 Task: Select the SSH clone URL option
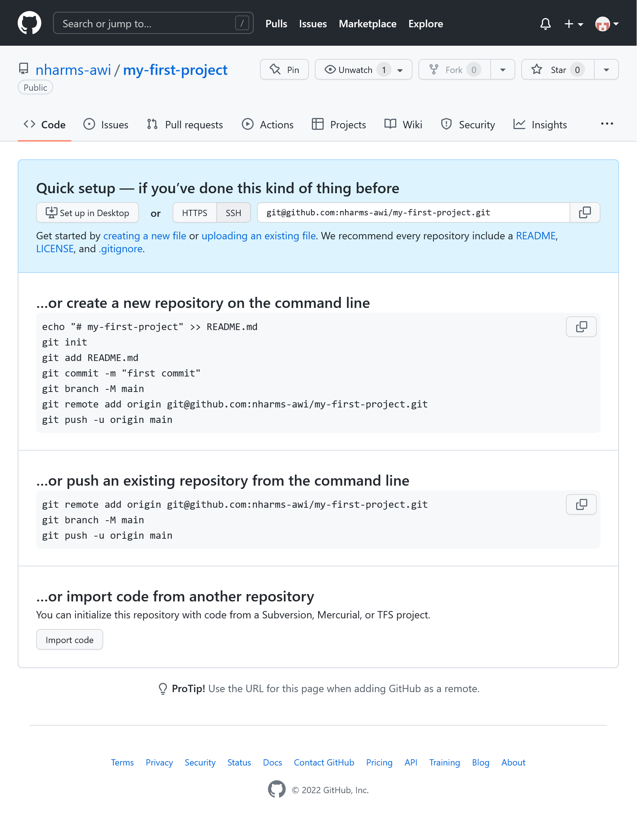click(233, 213)
